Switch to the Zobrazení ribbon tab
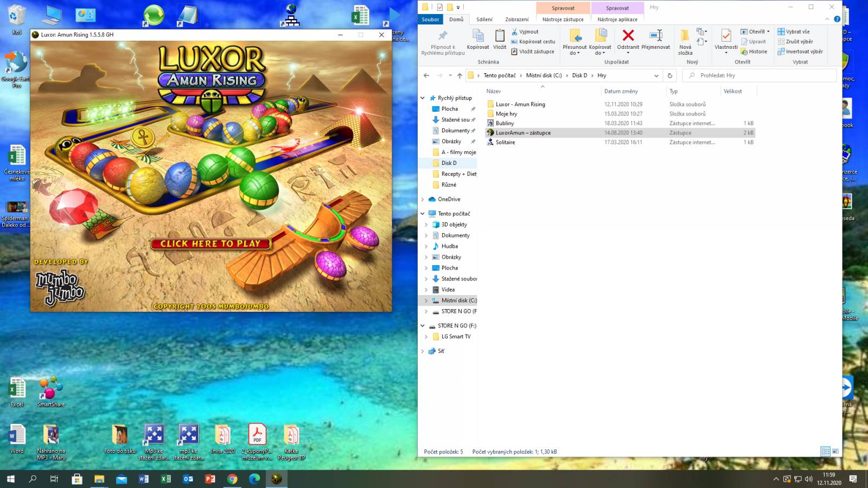The height and width of the screenshot is (488, 868). coord(517,19)
